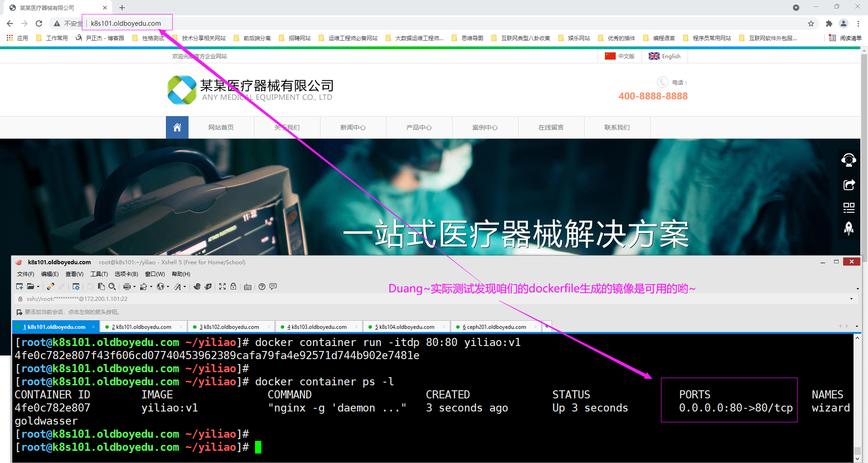Create a new session in Xshell
This screenshot has height=463, width=868.
tap(19, 286)
